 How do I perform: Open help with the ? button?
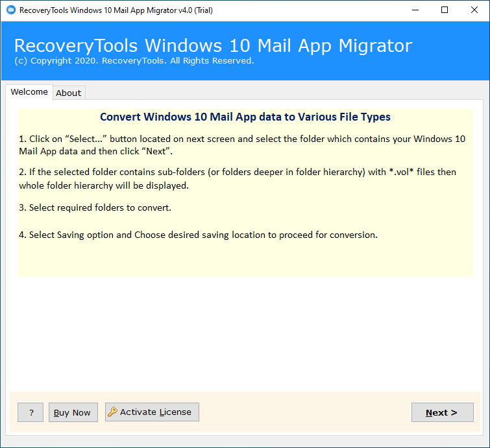point(31,412)
